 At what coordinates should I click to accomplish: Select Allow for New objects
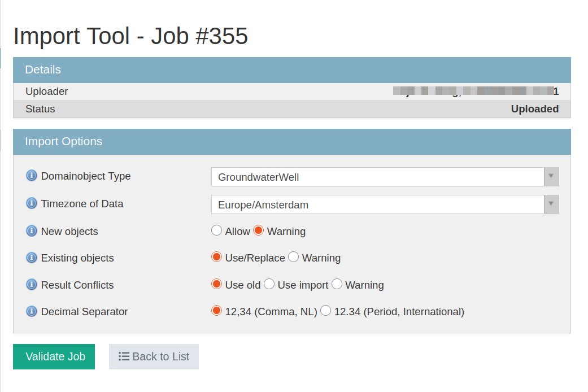click(x=217, y=230)
